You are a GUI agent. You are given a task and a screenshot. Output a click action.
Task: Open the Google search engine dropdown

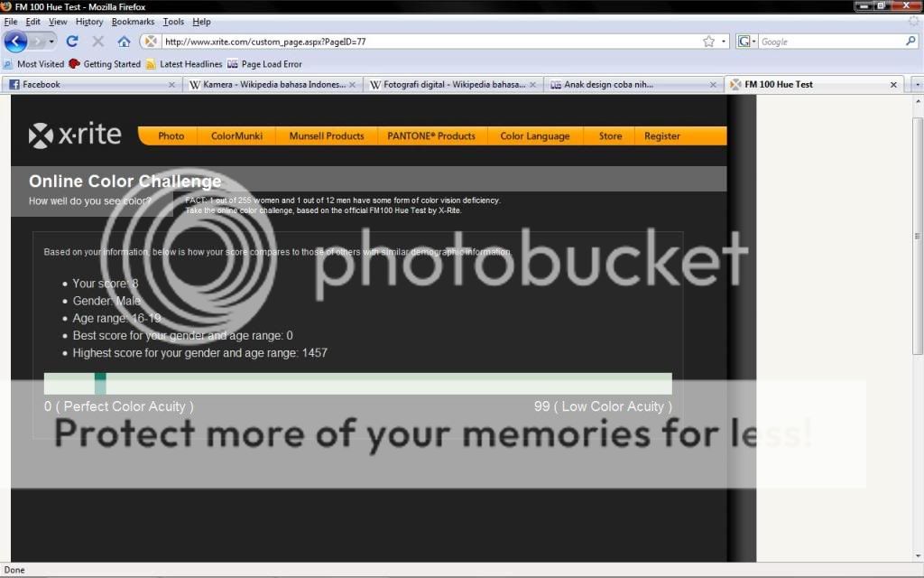click(x=746, y=42)
